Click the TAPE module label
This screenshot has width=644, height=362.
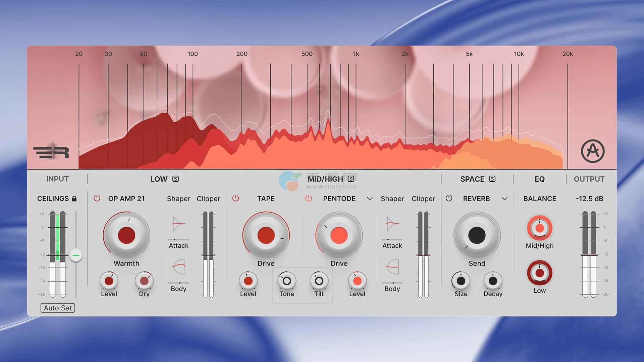coord(266,199)
